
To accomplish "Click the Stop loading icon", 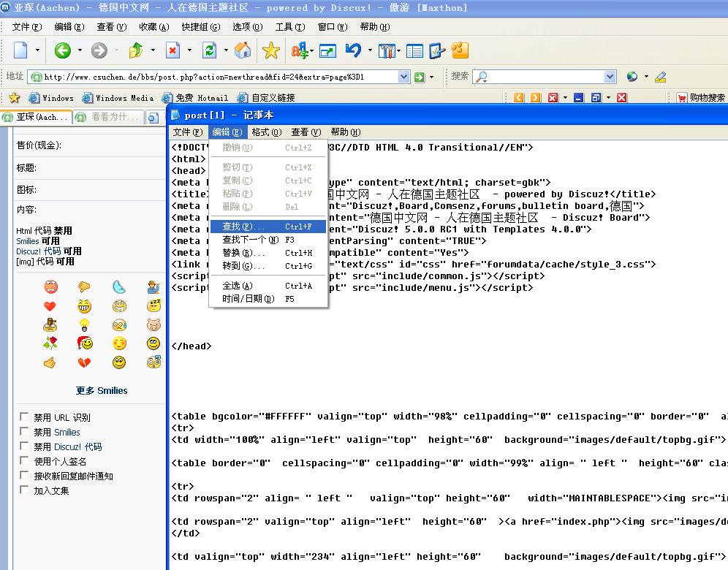I will (173, 50).
